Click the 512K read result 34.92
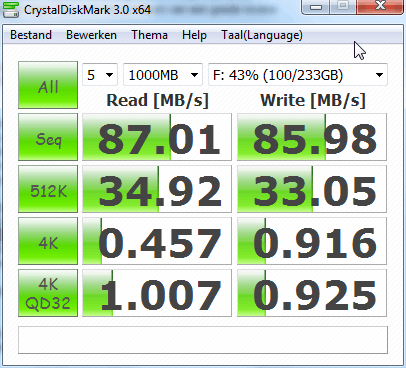Screen dimensions: 406x368 [x=157, y=189]
